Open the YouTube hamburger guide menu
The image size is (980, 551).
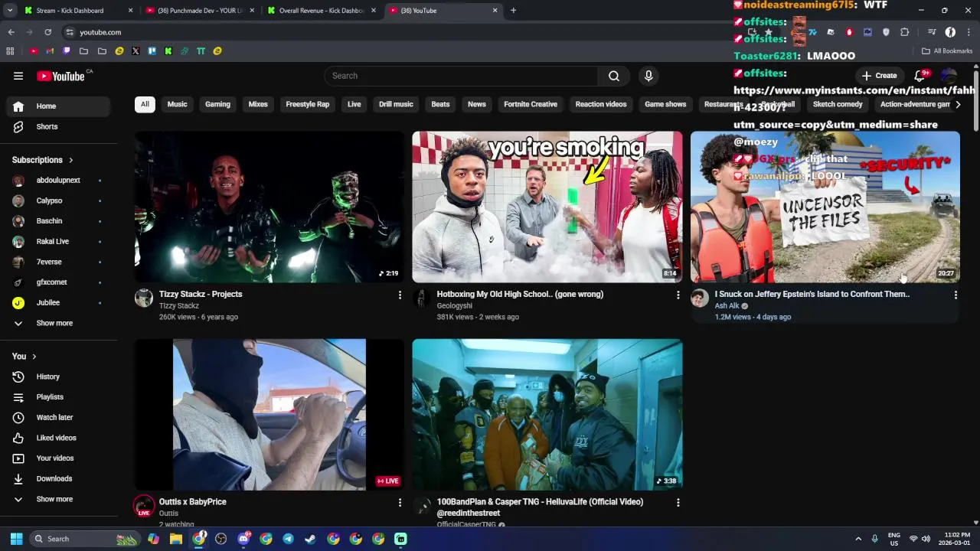(18, 76)
